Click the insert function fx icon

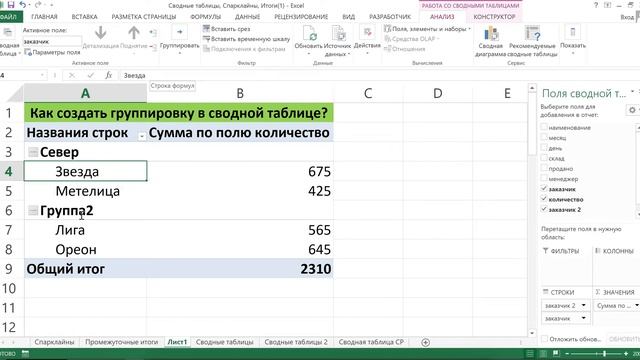pos(109,75)
